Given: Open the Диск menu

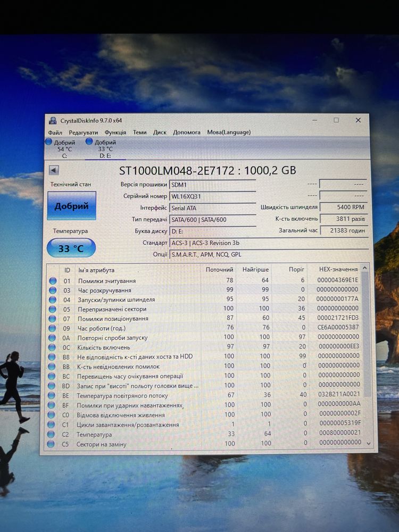Looking at the screenshot, I should click(160, 132).
